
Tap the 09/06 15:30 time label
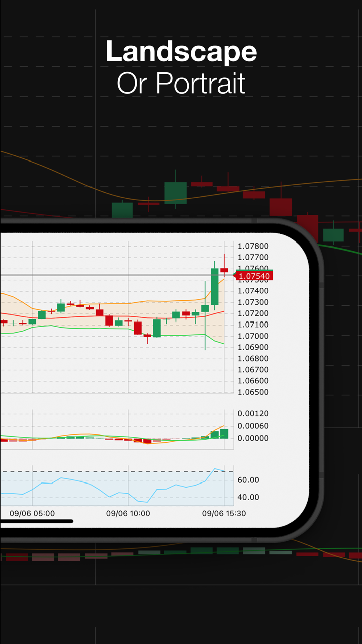click(x=224, y=514)
